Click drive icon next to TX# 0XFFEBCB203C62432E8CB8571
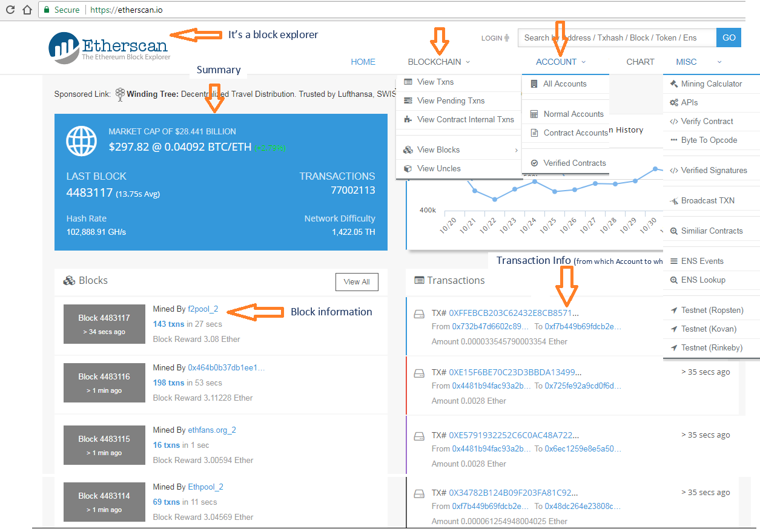This screenshot has width=760, height=532. pyautogui.click(x=419, y=314)
